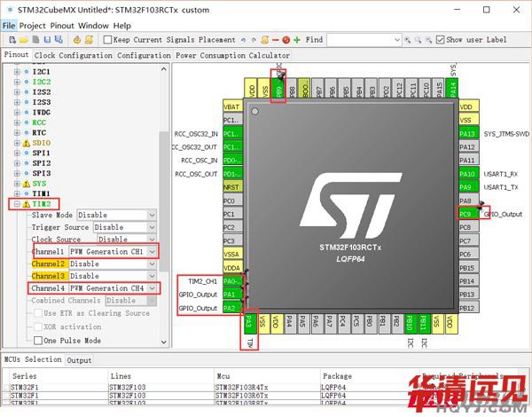
Task: Click the blue bullet icon beside RTC
Action: 27,133
